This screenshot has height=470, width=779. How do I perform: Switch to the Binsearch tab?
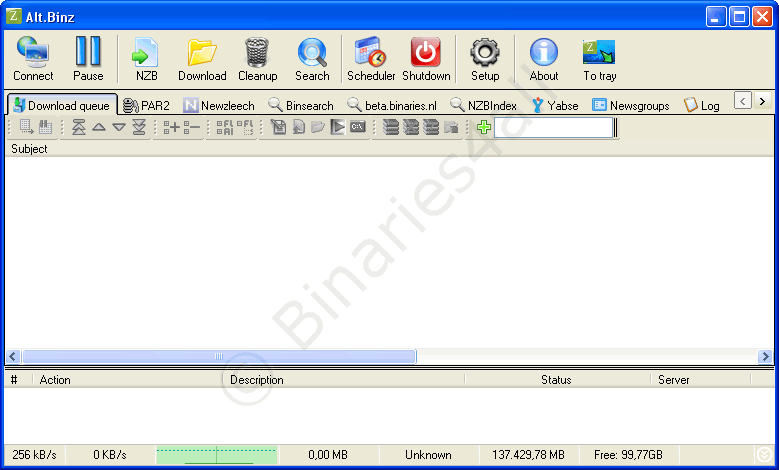click(x=301, y=105)
